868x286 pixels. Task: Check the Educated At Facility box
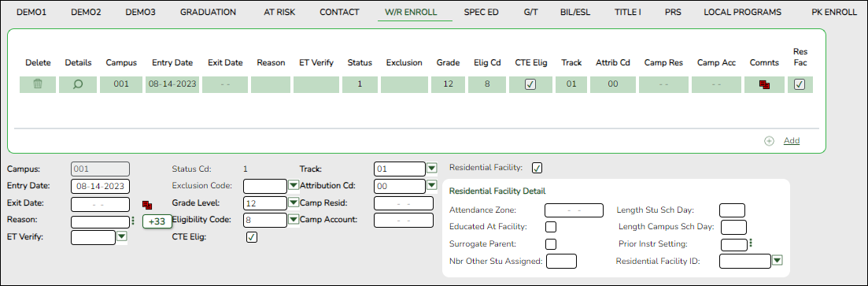[551, 227]
